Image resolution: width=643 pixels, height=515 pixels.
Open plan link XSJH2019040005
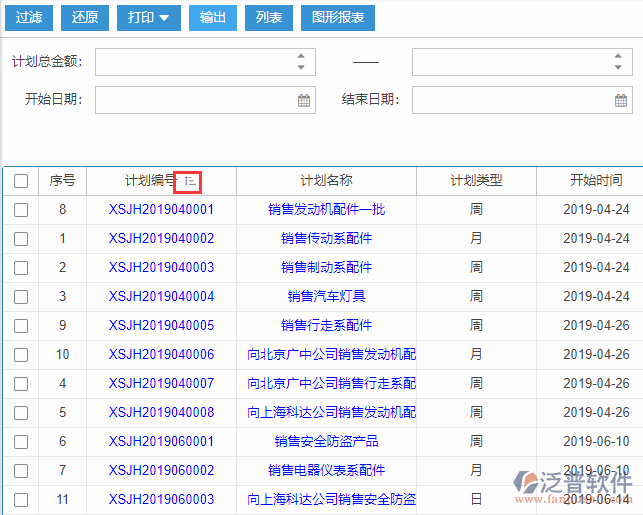coord(161,326)
